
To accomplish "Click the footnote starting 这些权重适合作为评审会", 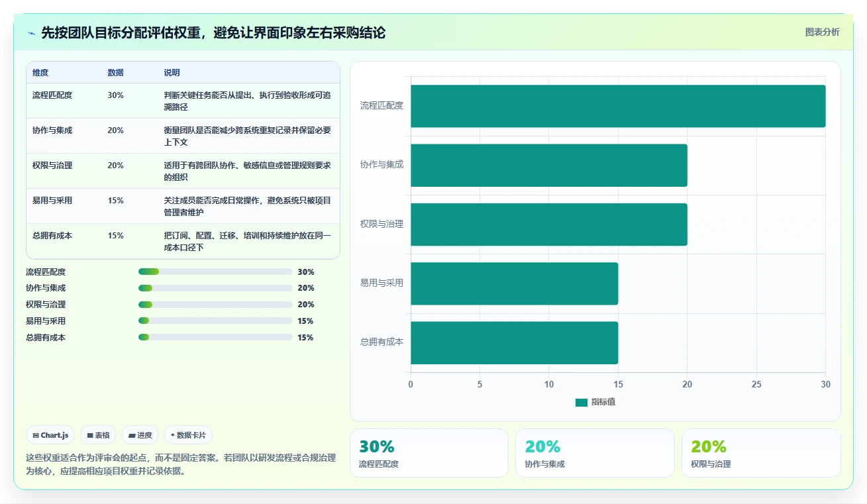I will point(181,464).
